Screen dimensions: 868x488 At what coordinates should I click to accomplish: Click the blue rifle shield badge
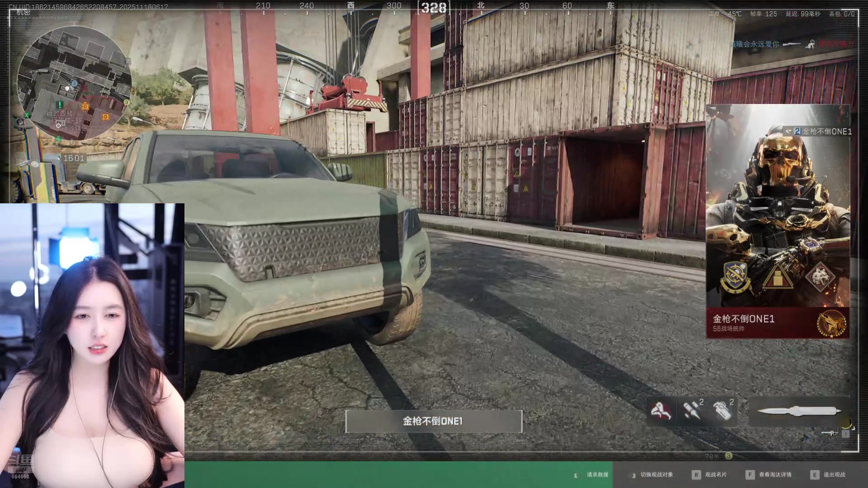tap(736, 277)
